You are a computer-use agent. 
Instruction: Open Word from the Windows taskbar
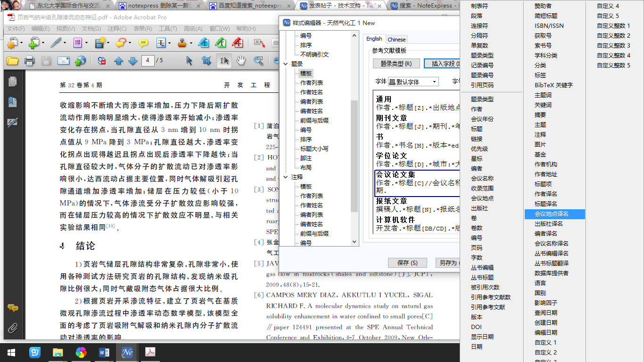[104, 352]
